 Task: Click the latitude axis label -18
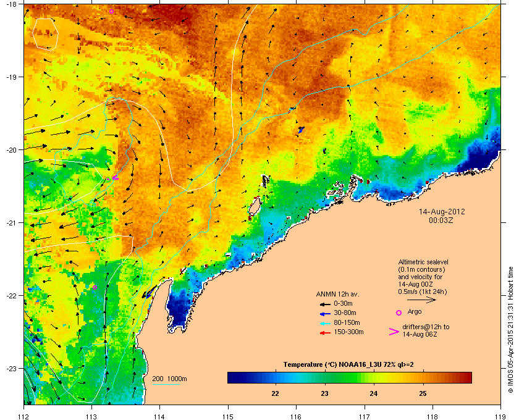click(11, 4)
